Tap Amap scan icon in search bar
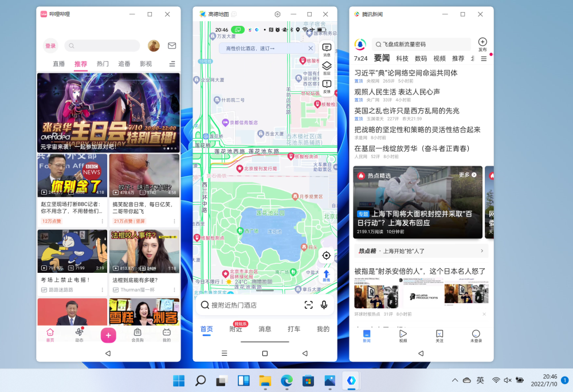The height and width of the screenshot is (392, 573). coord(308,305)
